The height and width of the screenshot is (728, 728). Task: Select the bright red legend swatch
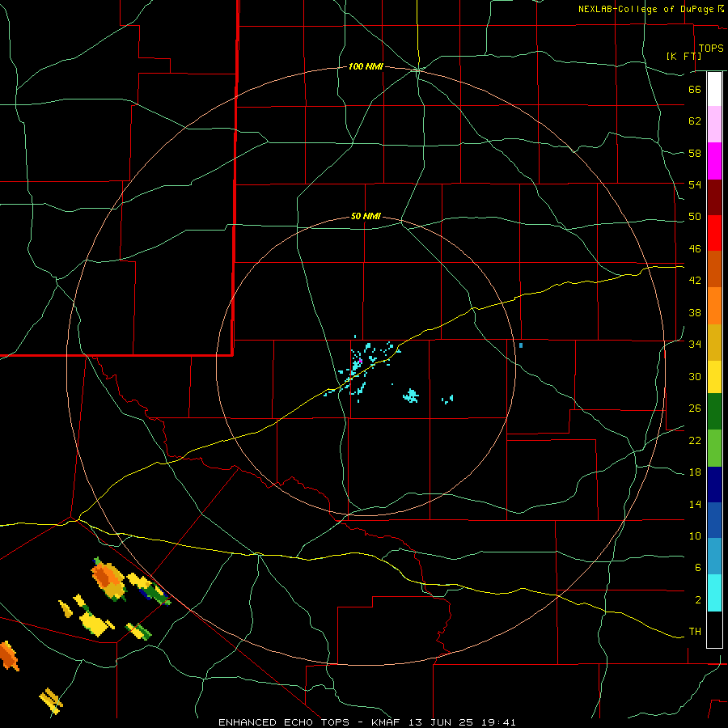(x=714, y=233)
